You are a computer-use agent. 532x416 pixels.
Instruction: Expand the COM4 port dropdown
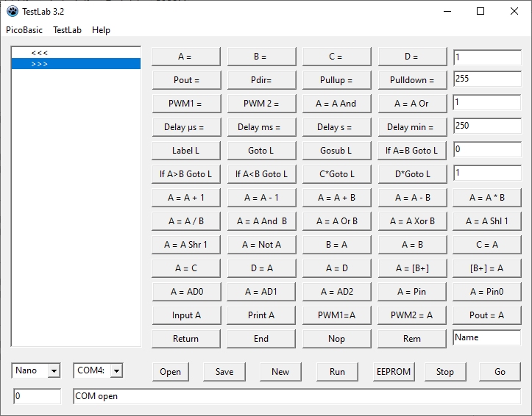(116, 371)
